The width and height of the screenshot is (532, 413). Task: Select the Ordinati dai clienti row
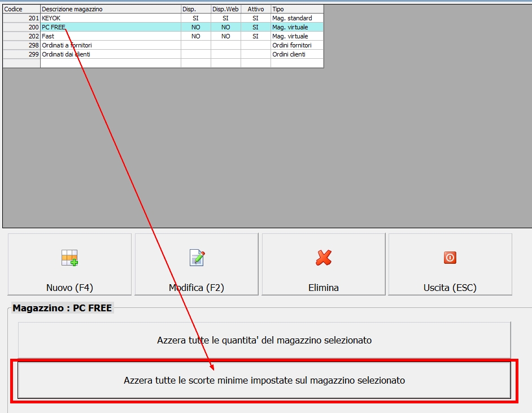point(163,54)
